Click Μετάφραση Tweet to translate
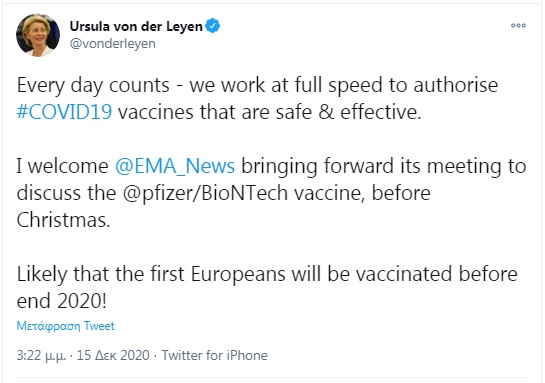The height and width of the screenshot is (383, 545). pyautogui.click(x=65, y=326)
